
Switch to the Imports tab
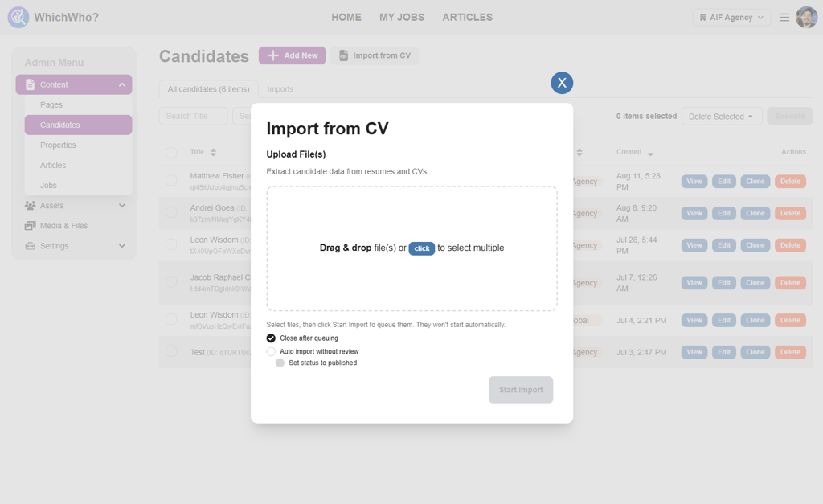(280, 89)
